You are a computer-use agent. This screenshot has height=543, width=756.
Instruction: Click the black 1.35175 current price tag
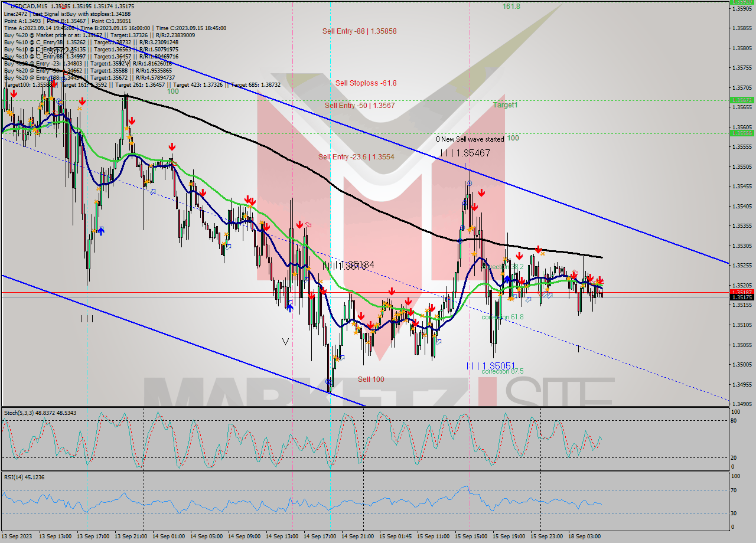[742, 297]
